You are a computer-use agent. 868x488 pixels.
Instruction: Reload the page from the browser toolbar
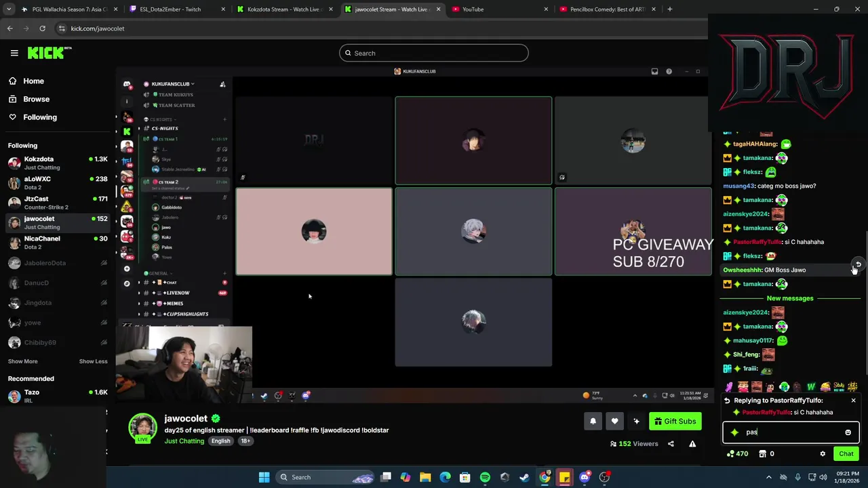click(42, 28)
